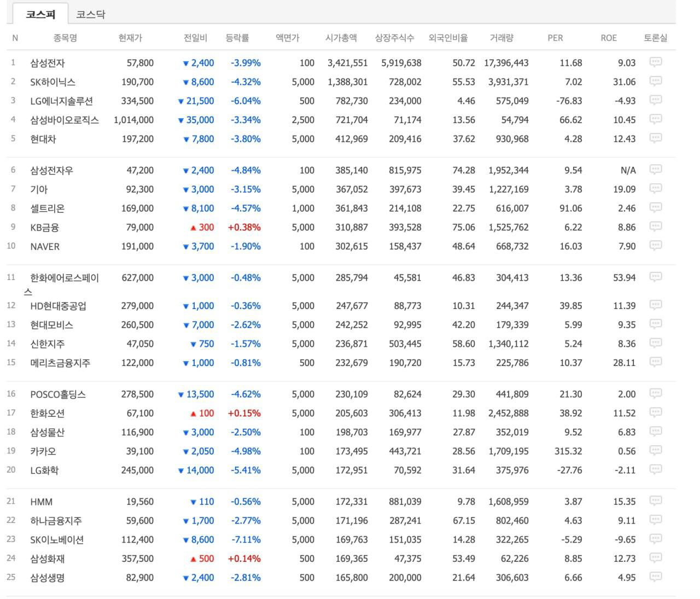The image size is (700, 599).
Task: Open the NAVER stock link
Action: point(45,247)
